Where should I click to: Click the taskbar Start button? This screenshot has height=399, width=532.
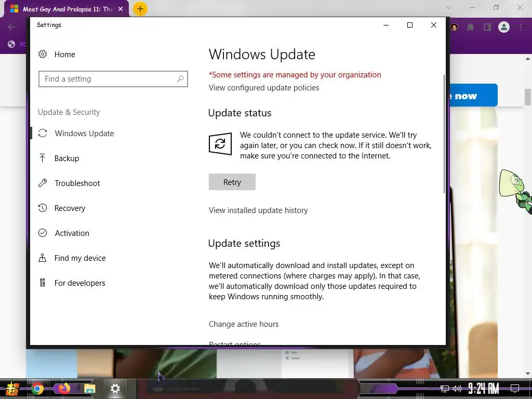point(12,389)
